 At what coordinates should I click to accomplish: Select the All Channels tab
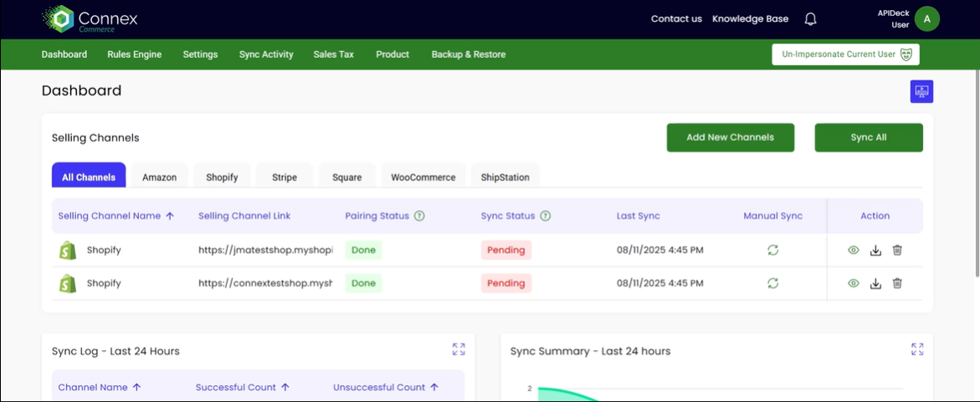tap(89, 175)
